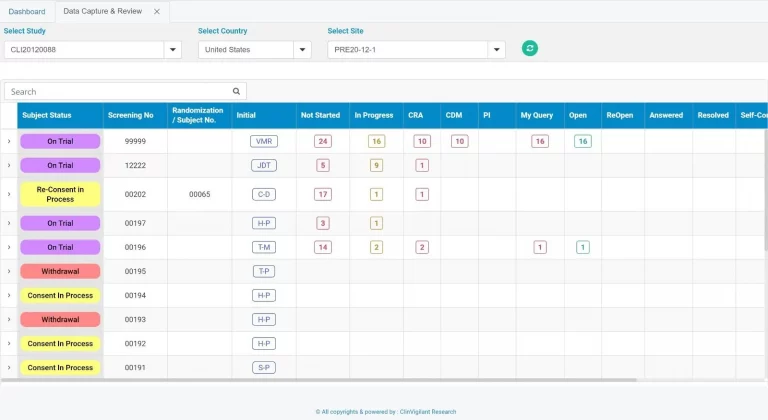Click the horizontal scrollbar under the table
The image size is (768, 420).
coord(320,380)
